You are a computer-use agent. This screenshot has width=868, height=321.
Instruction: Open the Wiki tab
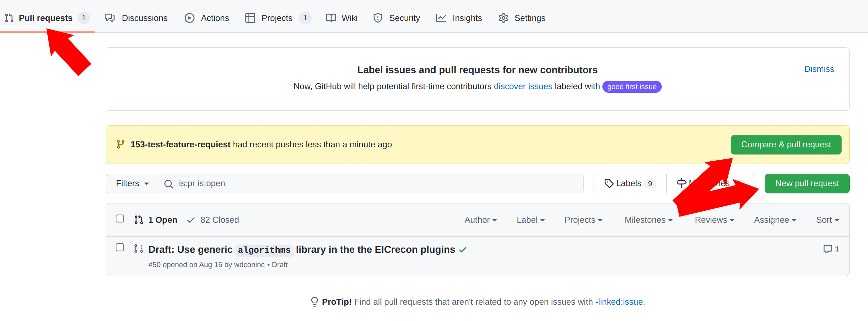pyautogui.click(x=342, y=18)
